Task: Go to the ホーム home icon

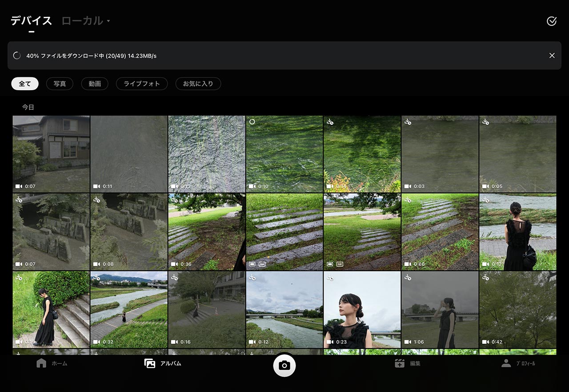Action: 41,363
